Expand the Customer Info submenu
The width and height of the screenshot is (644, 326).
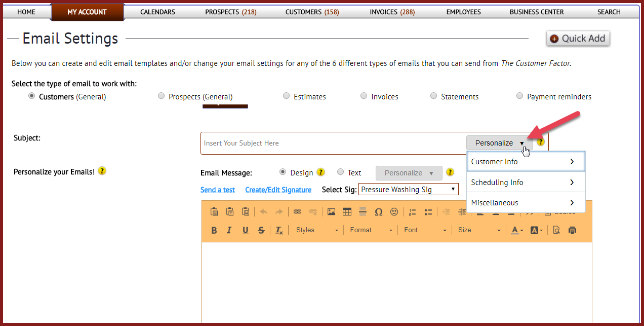(526, 162)
